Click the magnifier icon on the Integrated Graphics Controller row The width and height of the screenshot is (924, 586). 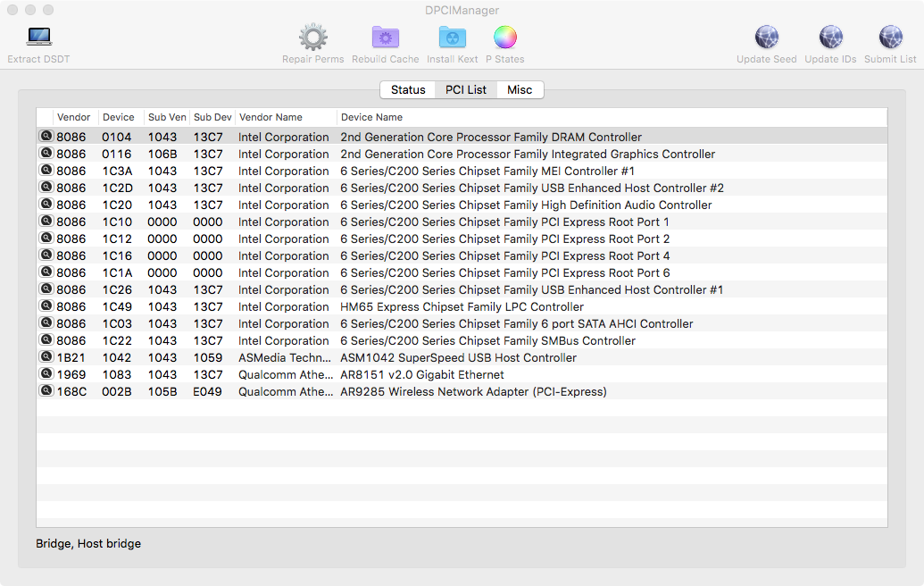click(46, 154)
